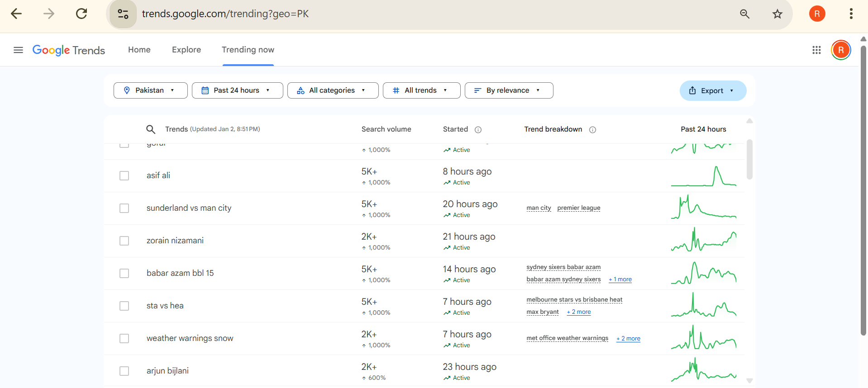This screenshot has height=388, width=868.
Task: Go forward with browser forward arrow
Action: (49, 14)
